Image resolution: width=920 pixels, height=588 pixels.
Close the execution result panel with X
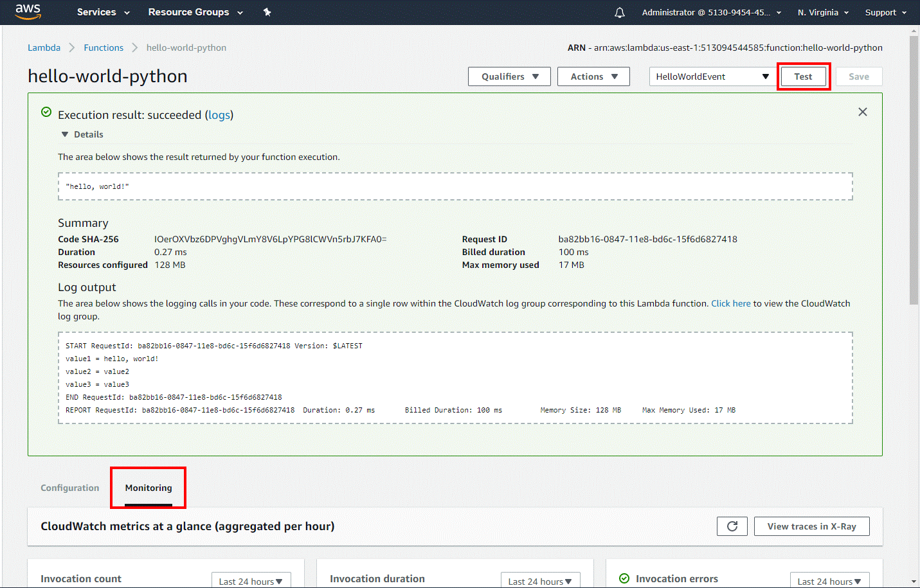click(x=863, y=112)
